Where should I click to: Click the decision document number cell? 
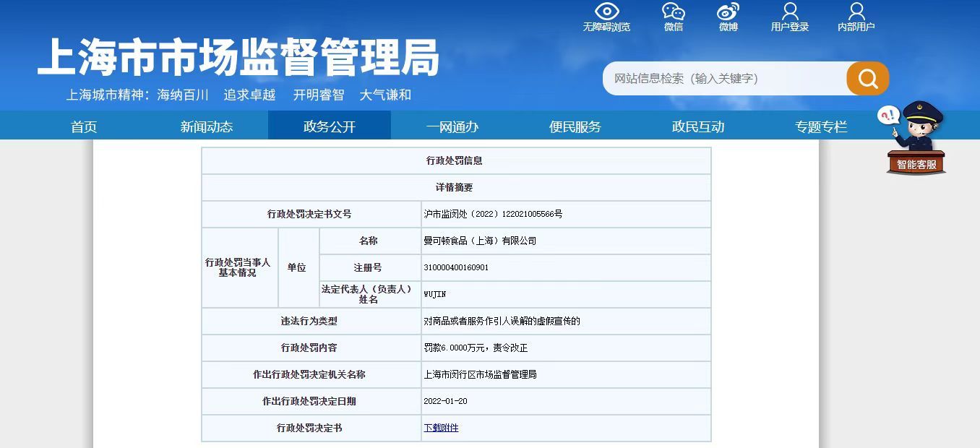[x=493, y=214]
